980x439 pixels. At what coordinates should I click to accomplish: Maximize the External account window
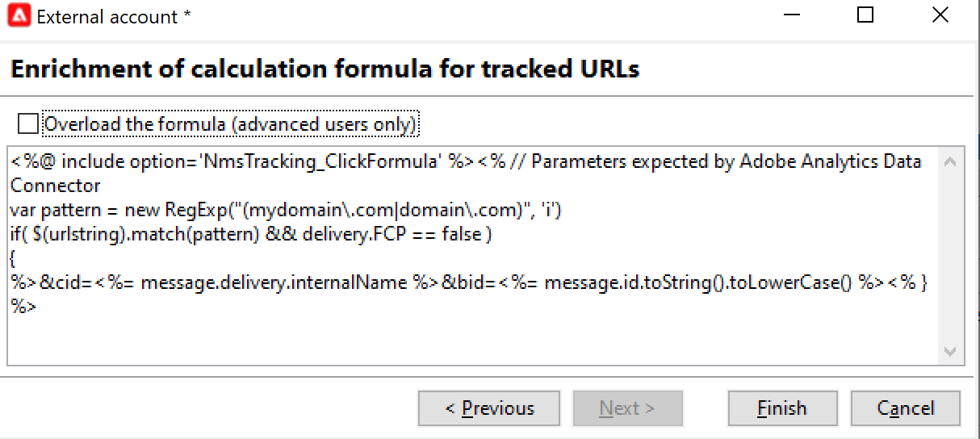click(865, 15)
